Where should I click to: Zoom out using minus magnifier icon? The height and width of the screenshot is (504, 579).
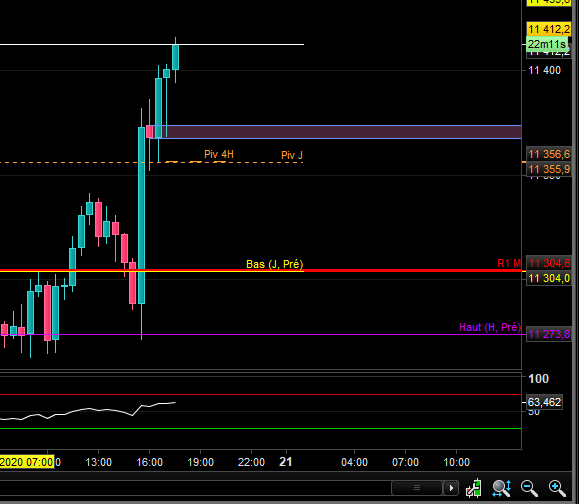(529, 488)
